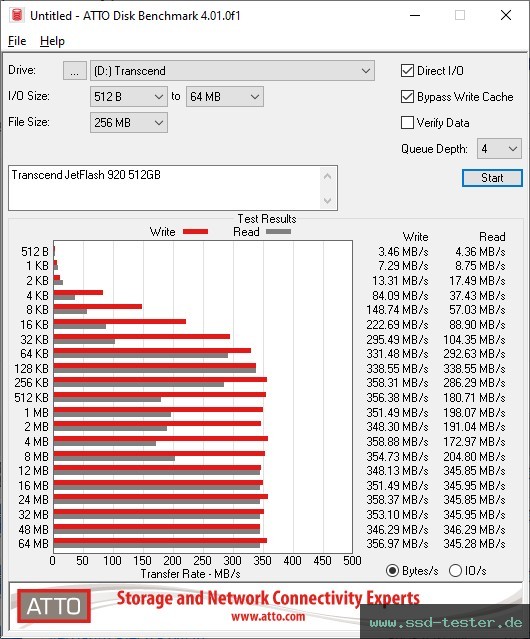The image size is (530, 639).
Task: Minimize the ATTO Disk Benchmark window
Action: (x=415, y=15)
